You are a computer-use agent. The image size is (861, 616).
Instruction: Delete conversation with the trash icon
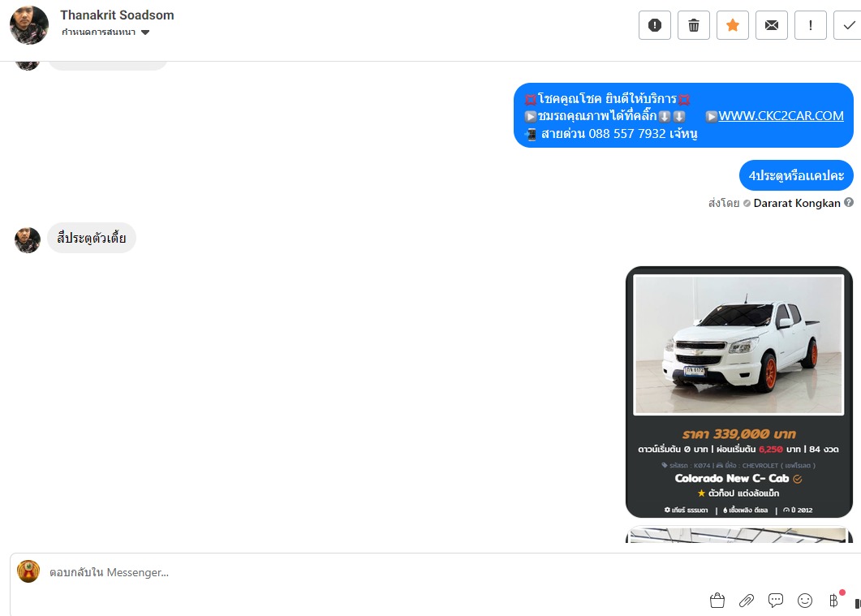click(x=694, y=25)
